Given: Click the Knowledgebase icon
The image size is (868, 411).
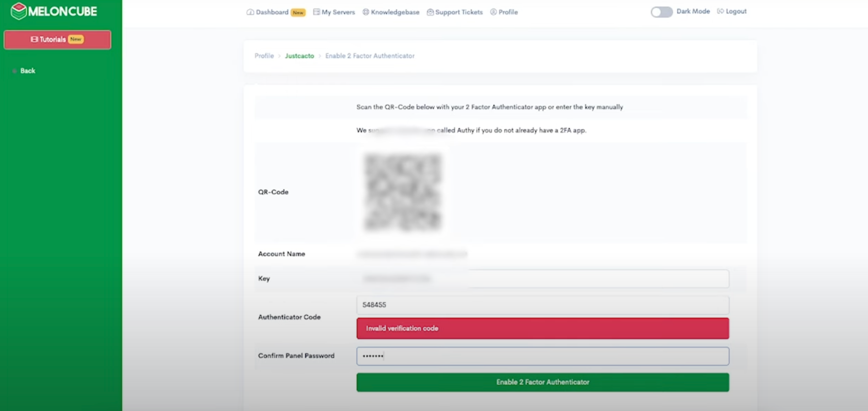Looking at the screenshot, I should click(x=366, y=12).
